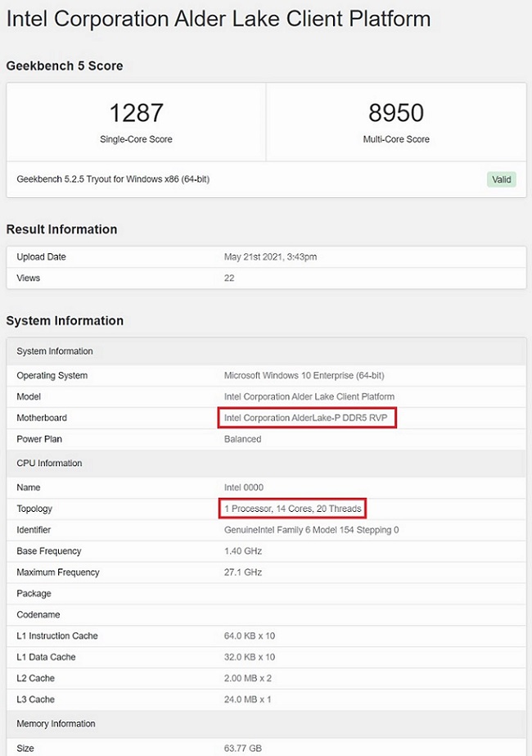Click the Identifier label
Viewport: 532px width, 756px height.
[x=34, y=530]
